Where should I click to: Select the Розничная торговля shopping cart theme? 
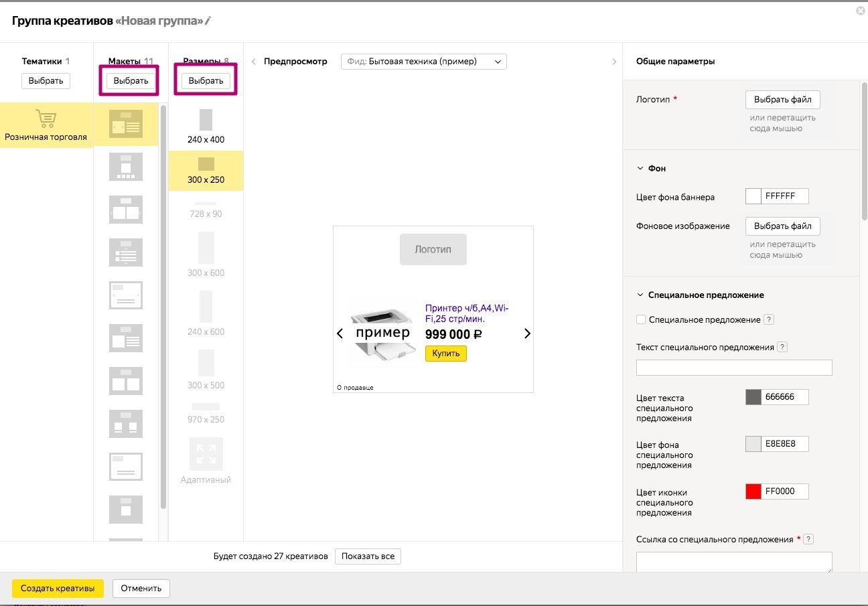46,125
